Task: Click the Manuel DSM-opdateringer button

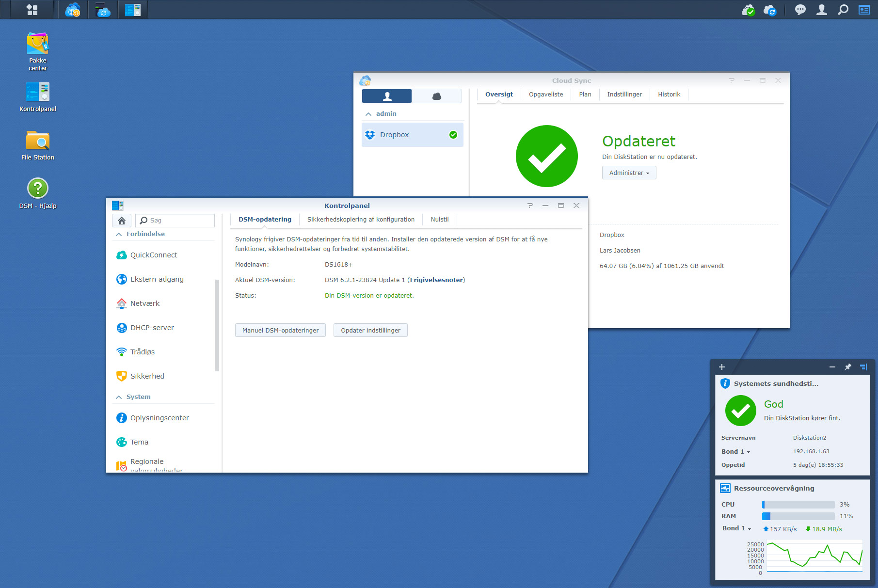Action: click(280, 331)
